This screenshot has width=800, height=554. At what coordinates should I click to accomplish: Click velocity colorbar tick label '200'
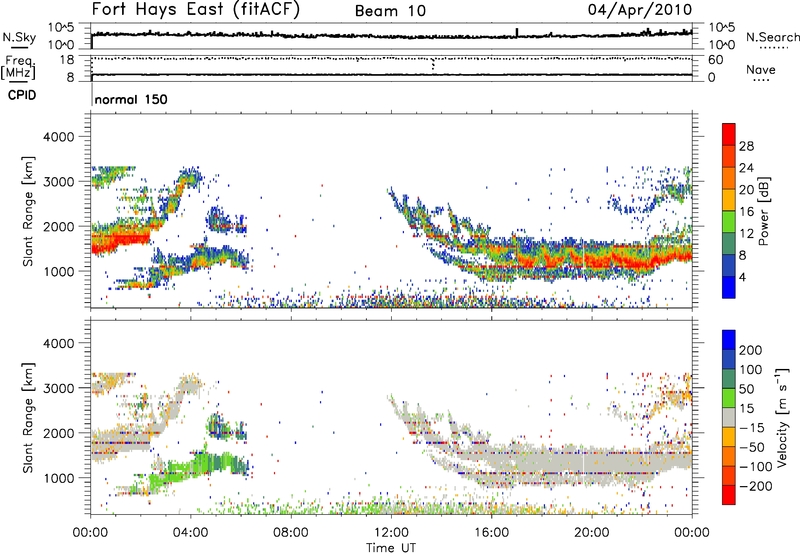[x=751, y=350]
